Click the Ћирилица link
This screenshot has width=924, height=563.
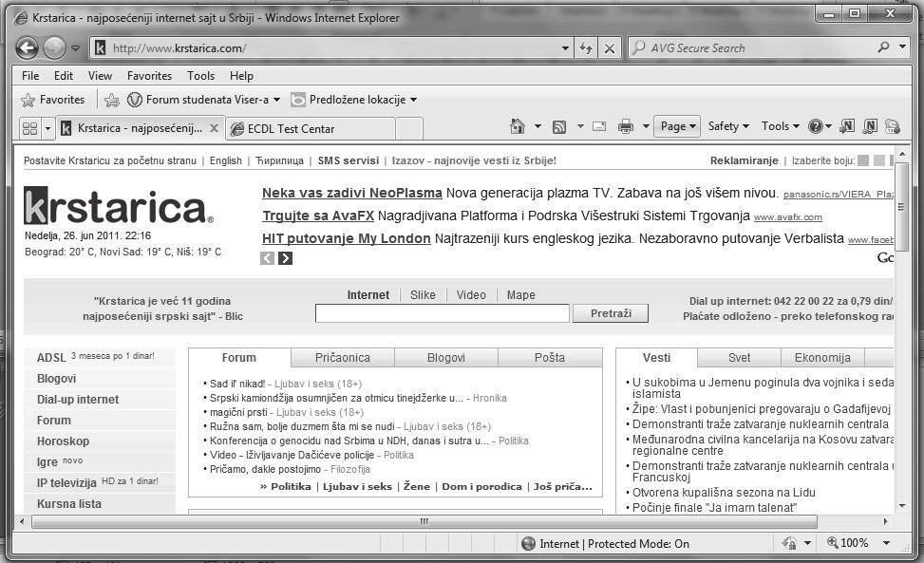point(279,160)
